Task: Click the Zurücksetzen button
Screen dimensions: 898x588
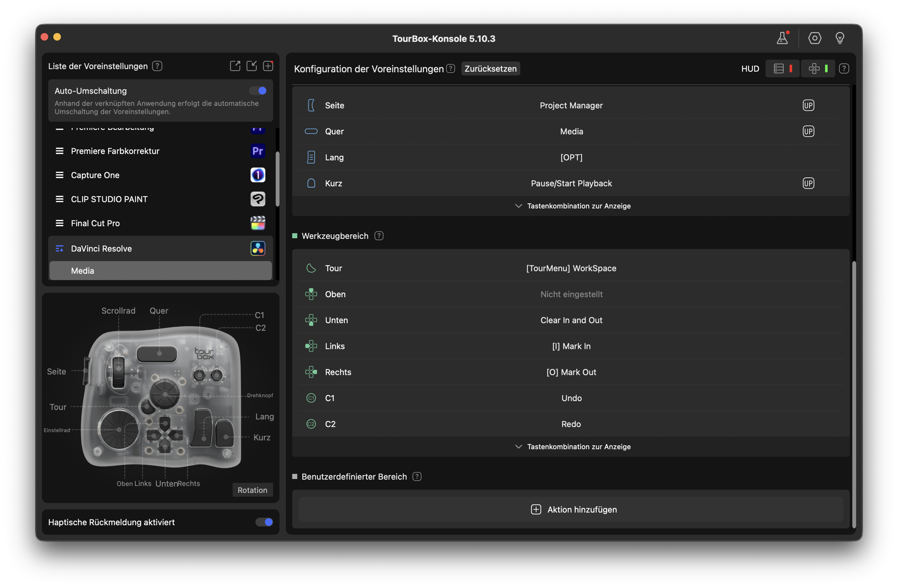Action: pyautogui.click(x=490, y=69)
